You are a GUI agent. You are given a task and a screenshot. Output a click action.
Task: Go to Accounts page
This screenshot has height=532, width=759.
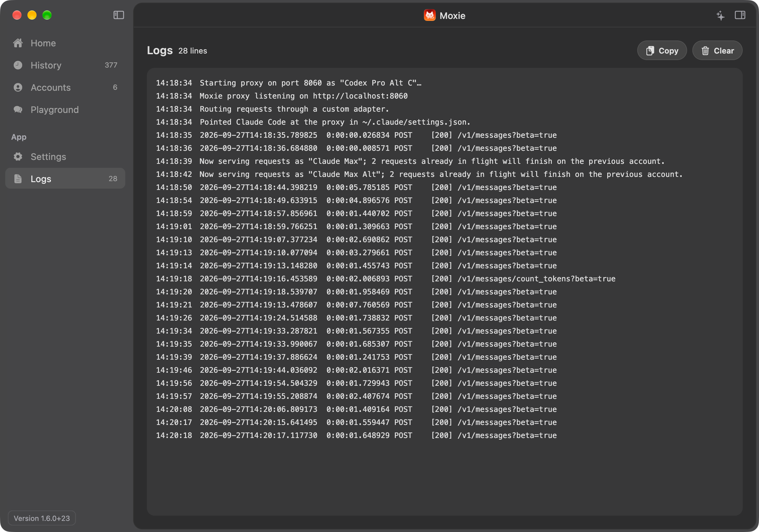click(x=65, y=87)
